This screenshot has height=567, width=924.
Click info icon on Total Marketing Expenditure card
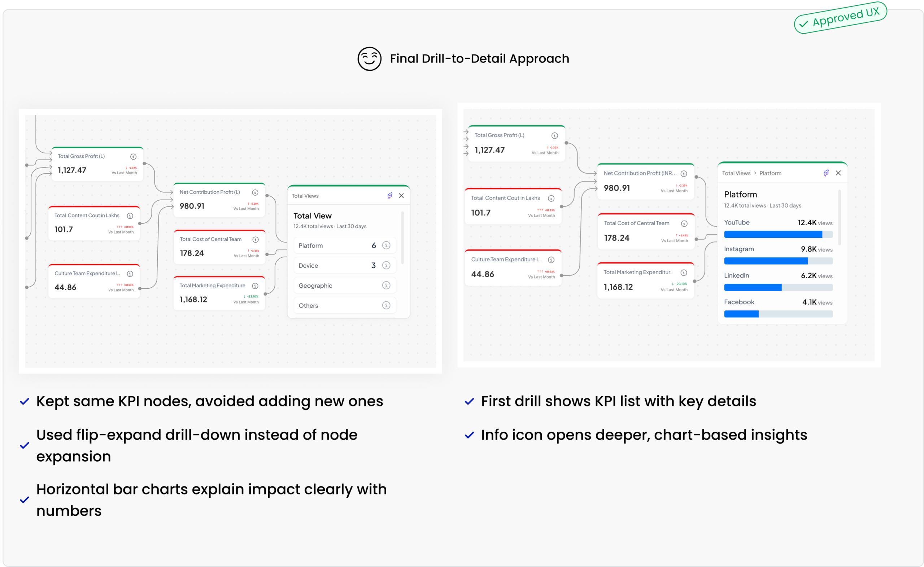click(x=255, y=286)
